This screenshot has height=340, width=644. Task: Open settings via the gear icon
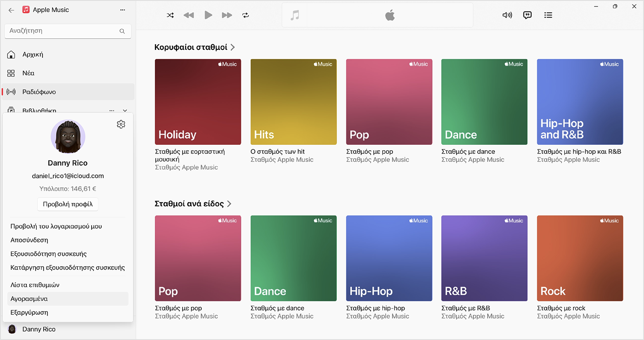pyautogui.click(x=121, y=124)
